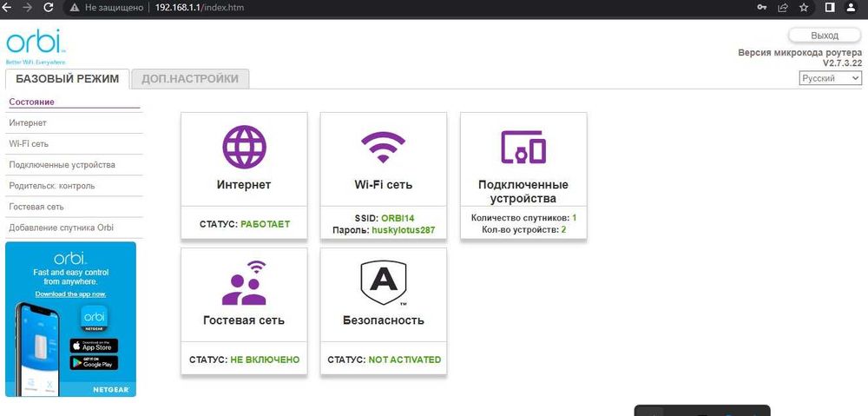Switch to the БАЗОВЫЙ РЕЖИМ tab
868x416 pixels.
pos(67,79)
